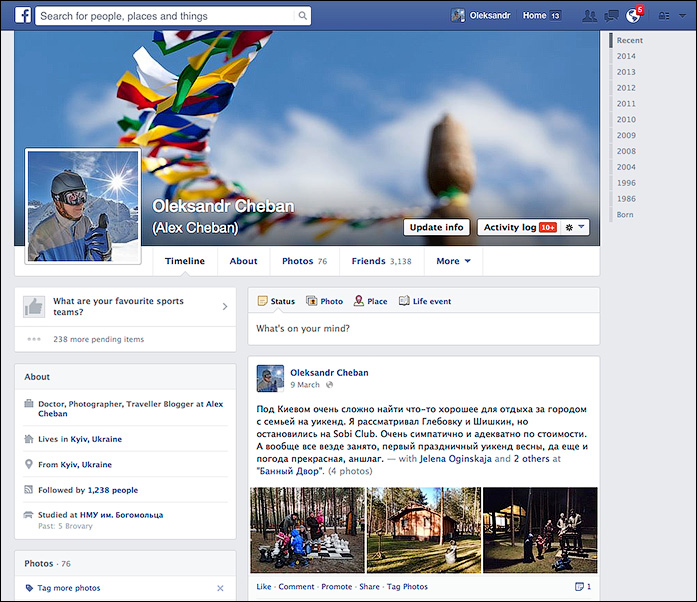Open the Банный Двор place link
697x602 pixels.
click(290, 471)
